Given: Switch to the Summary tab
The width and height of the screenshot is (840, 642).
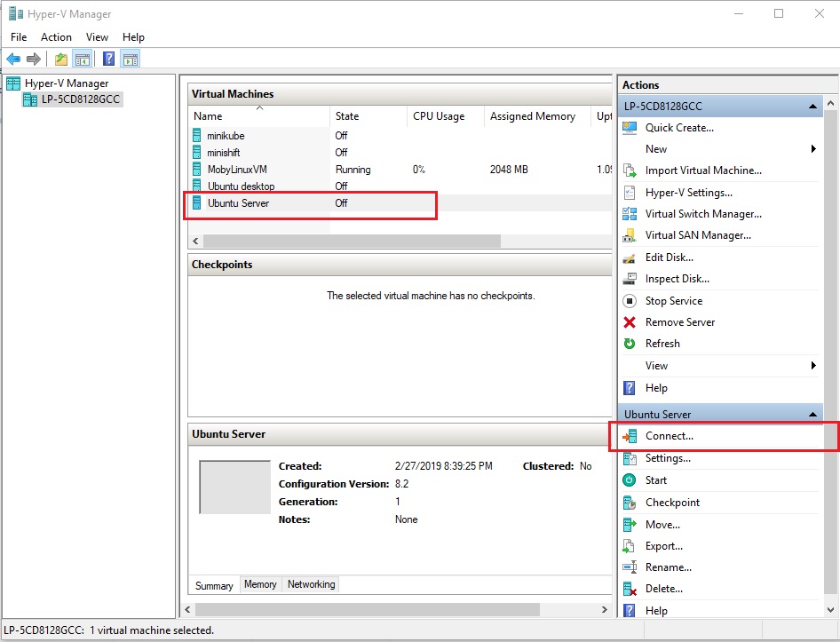Looking at the screenshot, I should point(214,586).
